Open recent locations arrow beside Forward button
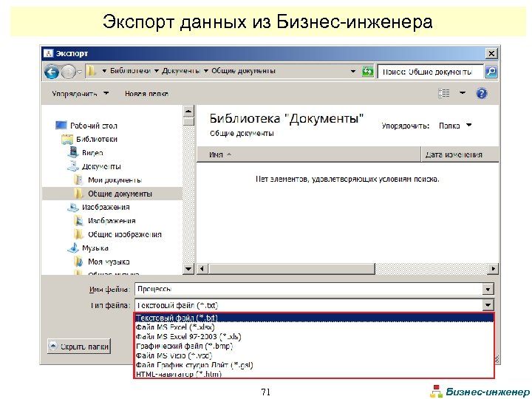 click(x=79, y=72)
